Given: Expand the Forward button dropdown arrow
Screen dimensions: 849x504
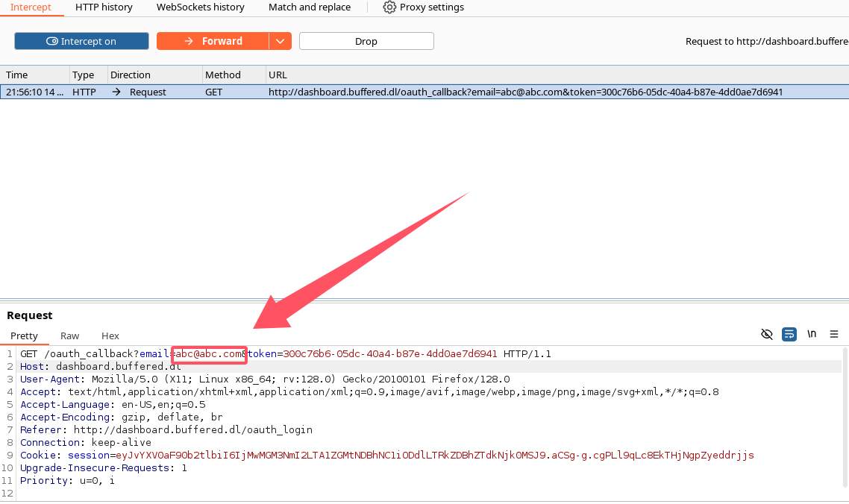Looking at the screenshot, I should [281, 41].
